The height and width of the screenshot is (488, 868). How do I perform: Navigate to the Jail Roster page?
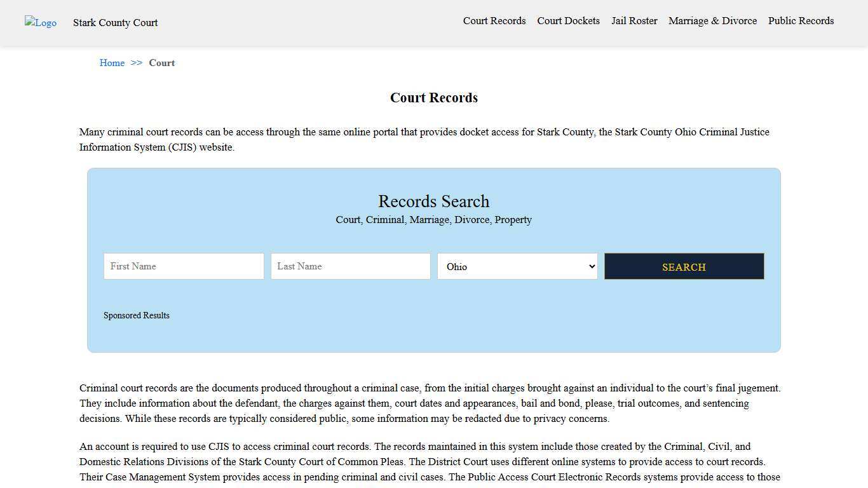(x=634, y=21)
